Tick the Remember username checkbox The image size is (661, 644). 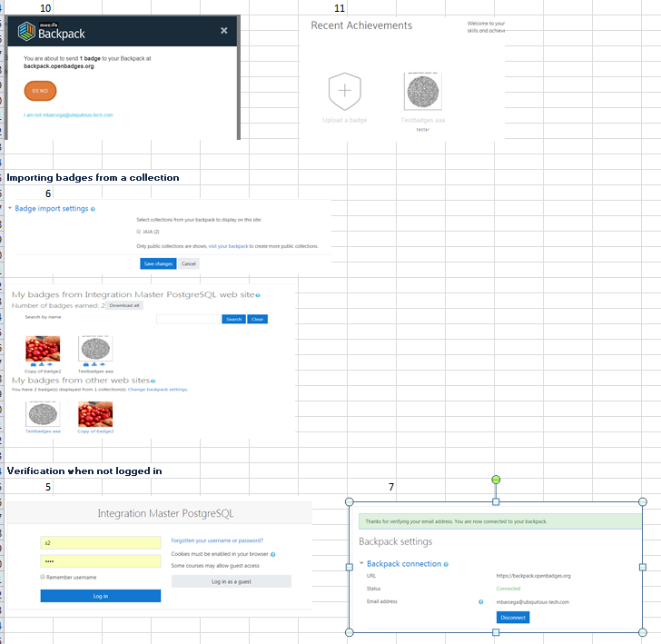pos(43,577)
